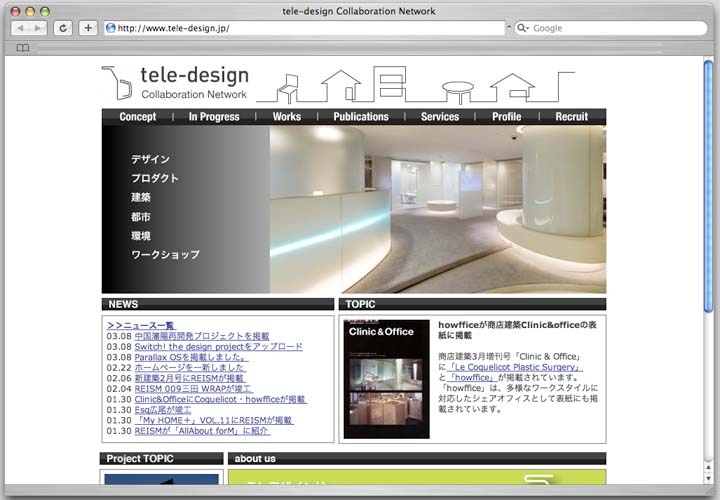Open the Parallax OS news link

point(190,357)
